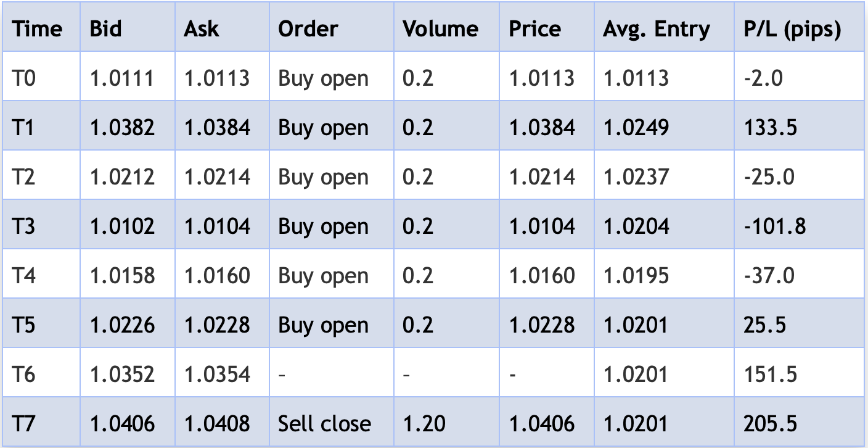Click the P/L (pips) column header
Image resolution: width=868 pixels, height=448 pixels.
click(x=792, y=29)
